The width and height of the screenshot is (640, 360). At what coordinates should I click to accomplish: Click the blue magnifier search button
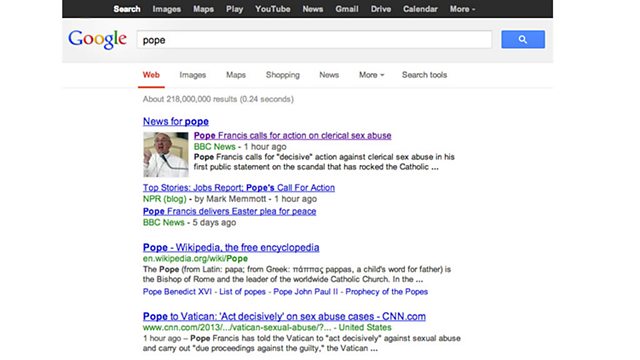pyautogui.click(x=523, y=40)
